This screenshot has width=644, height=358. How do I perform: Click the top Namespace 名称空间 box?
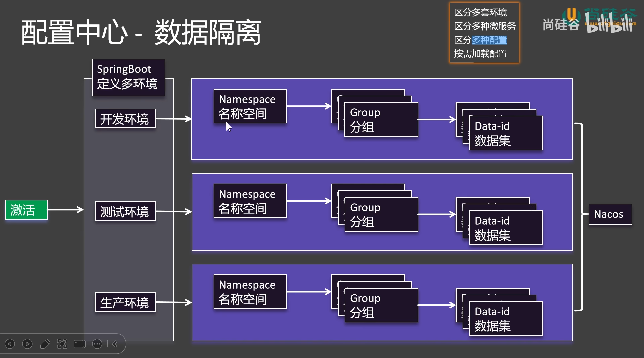pos(250,106)
